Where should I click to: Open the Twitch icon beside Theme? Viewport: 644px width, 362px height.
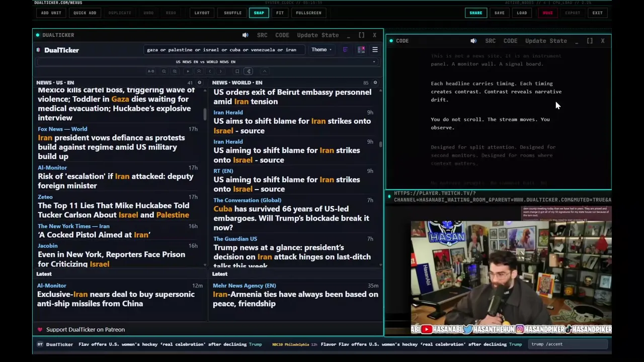345,50
